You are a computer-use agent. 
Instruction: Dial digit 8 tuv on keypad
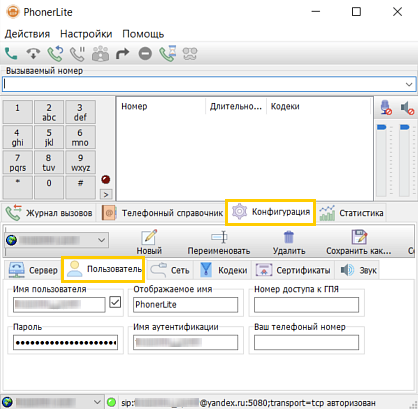coord(49,162)
